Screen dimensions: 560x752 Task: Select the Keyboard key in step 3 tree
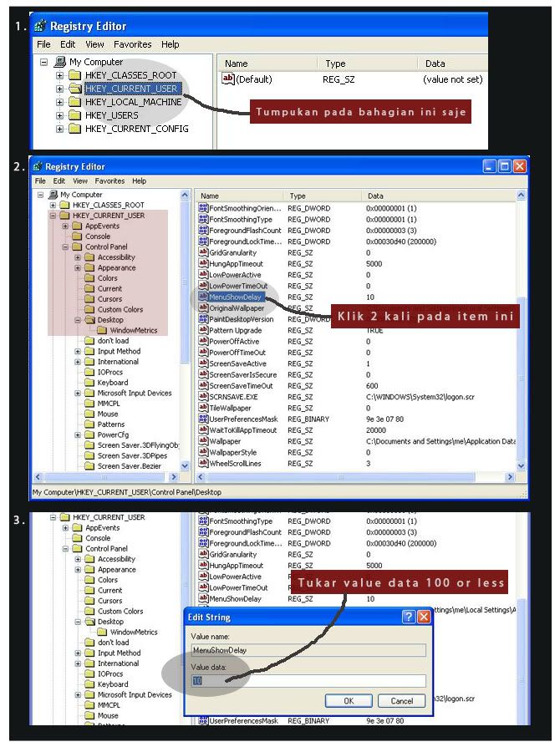(x=113, y=684)
